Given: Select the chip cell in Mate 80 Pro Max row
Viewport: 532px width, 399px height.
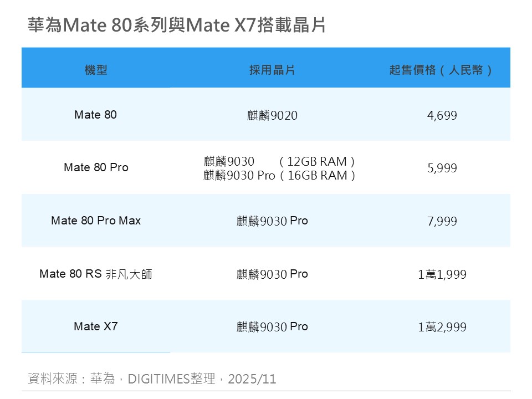Looking at the screenshot, I should click(272, 221).
